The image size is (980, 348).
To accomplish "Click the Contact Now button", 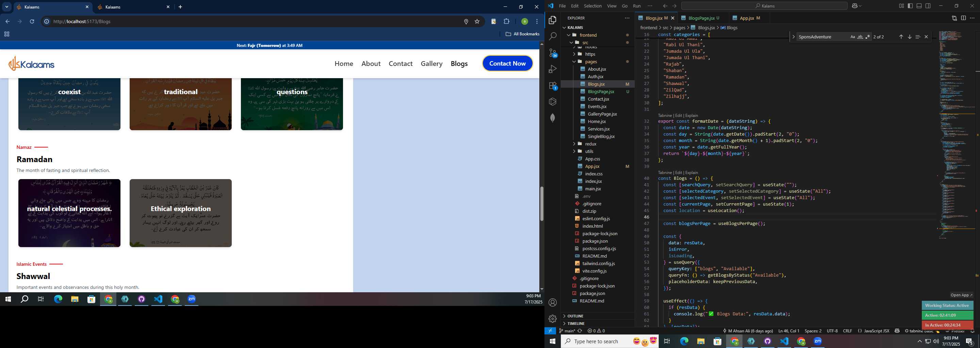I will pos(507,64).
